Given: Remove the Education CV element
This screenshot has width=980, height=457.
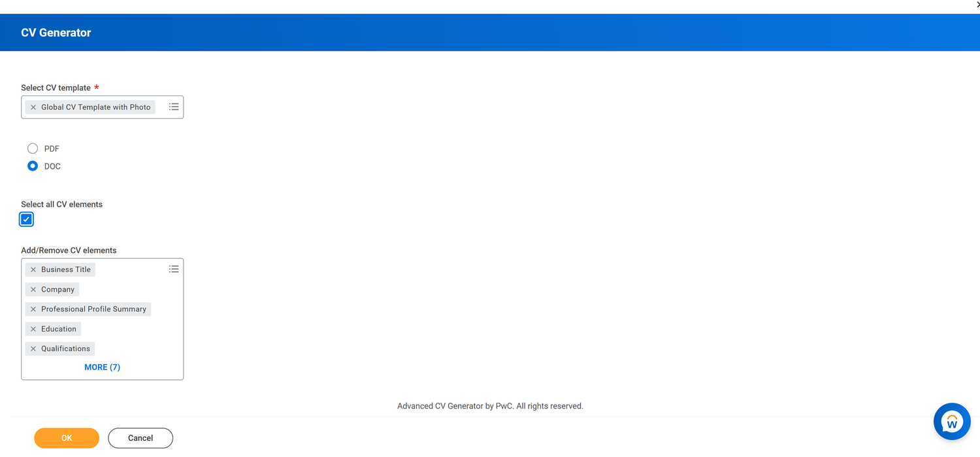Looking at the screenshot, I should point(33,328).
